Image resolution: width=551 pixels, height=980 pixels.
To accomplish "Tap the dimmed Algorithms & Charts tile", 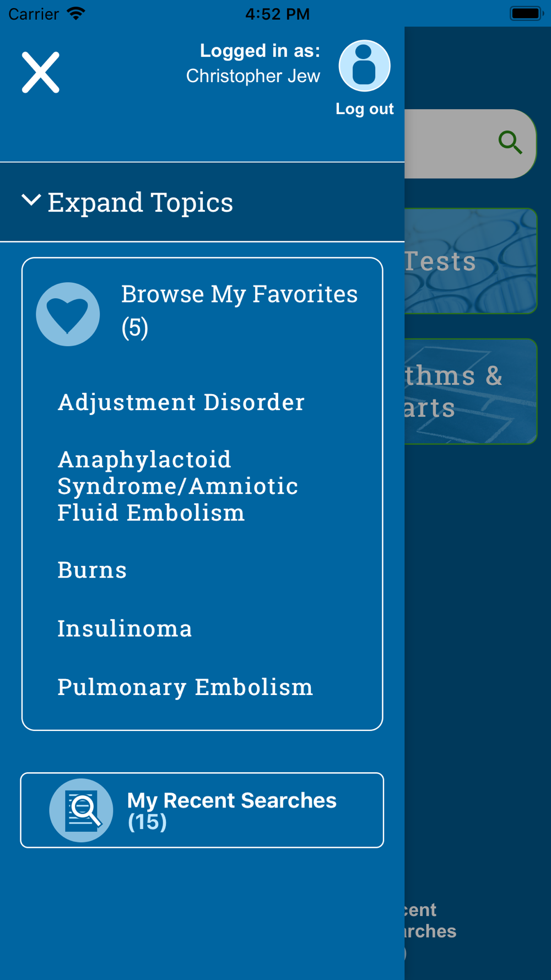I will click(x=471, y=391).
